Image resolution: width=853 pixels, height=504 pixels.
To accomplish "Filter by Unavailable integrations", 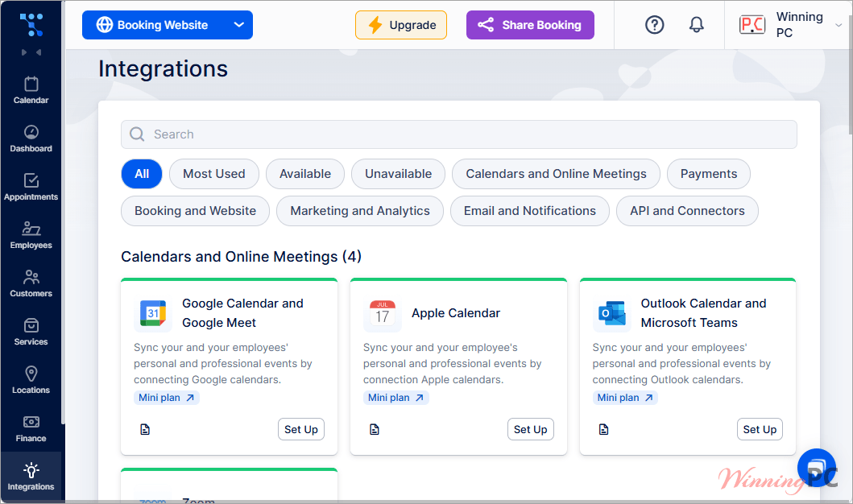I will (x=398, y=174).
